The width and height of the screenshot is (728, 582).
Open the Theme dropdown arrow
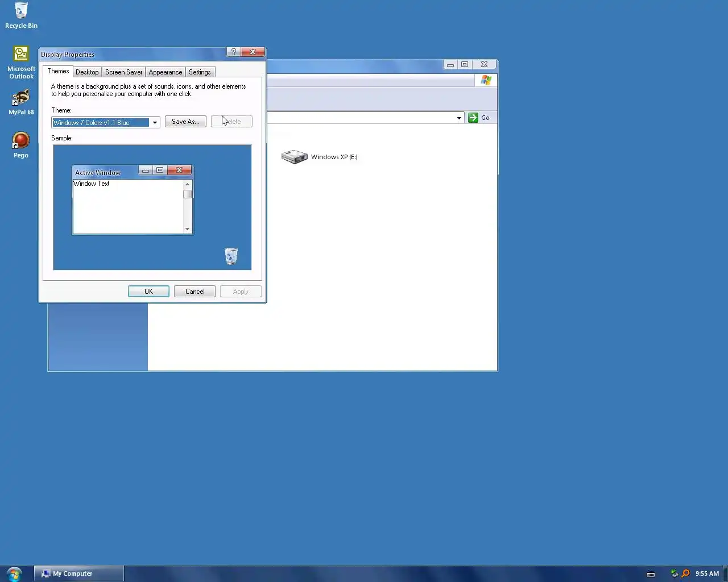click(x=155, y=123)
